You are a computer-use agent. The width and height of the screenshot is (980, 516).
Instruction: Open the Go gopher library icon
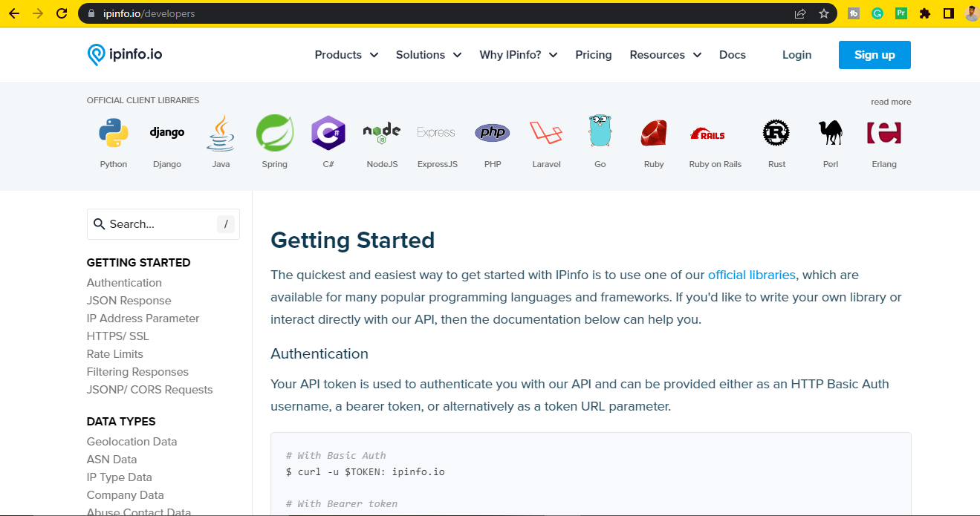(600, 131)
